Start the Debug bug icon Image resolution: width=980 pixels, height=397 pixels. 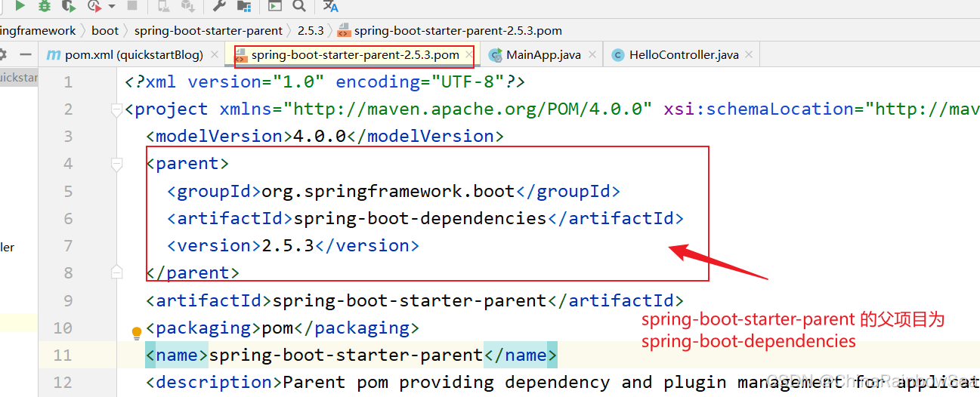tap(45, 5)
